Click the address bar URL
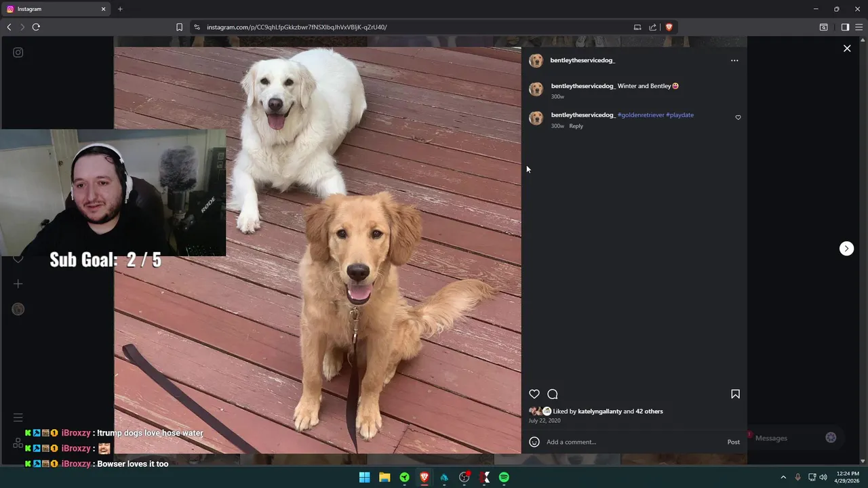The width and height of the screenshot is (868, 488). pyautogui.click(x=296, y=27)
